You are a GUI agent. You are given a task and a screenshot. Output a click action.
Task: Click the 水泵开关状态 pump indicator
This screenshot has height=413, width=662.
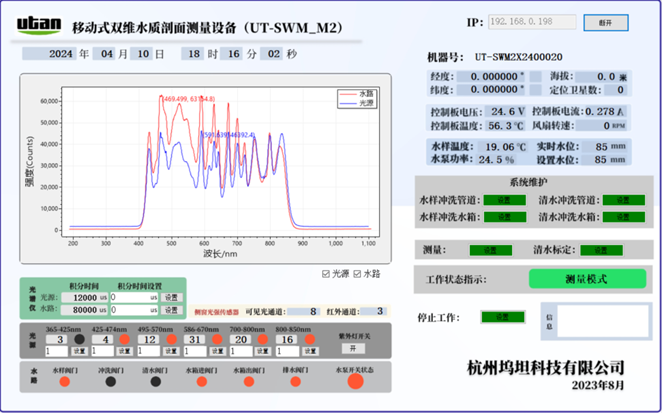[x=354, y=380]
